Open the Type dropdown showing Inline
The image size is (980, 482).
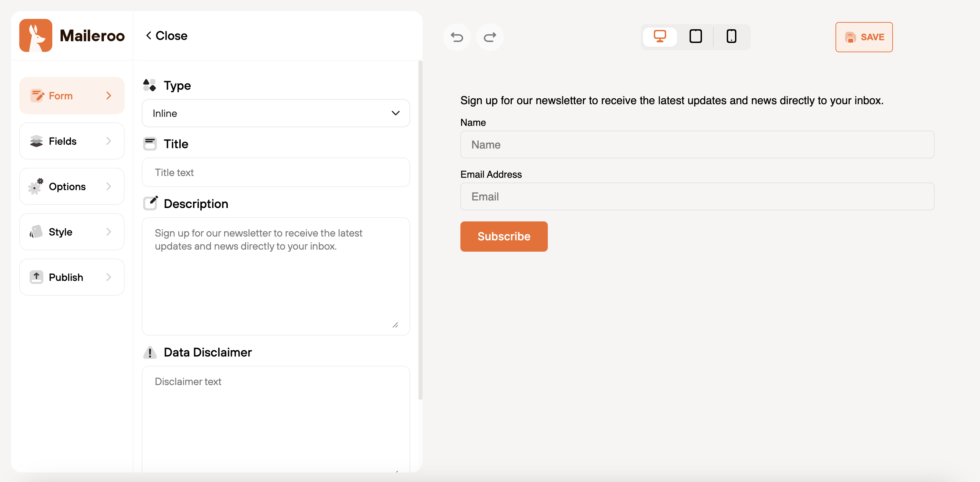coord(275,113)
